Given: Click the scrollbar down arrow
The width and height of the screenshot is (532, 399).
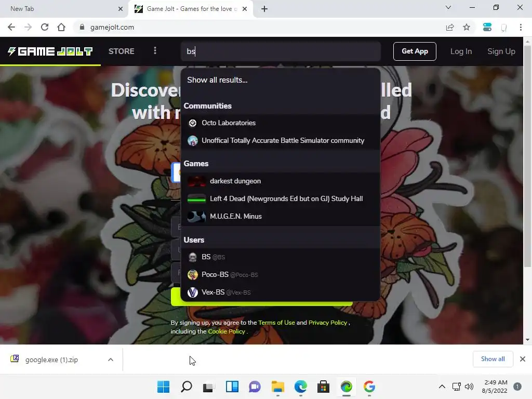Looking at the screenshot, I should coord(527,340).
